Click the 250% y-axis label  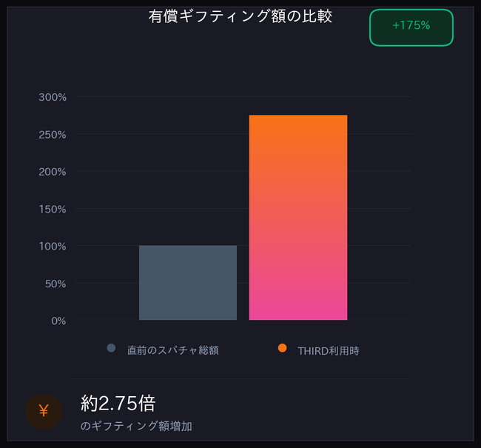point(53,135)
